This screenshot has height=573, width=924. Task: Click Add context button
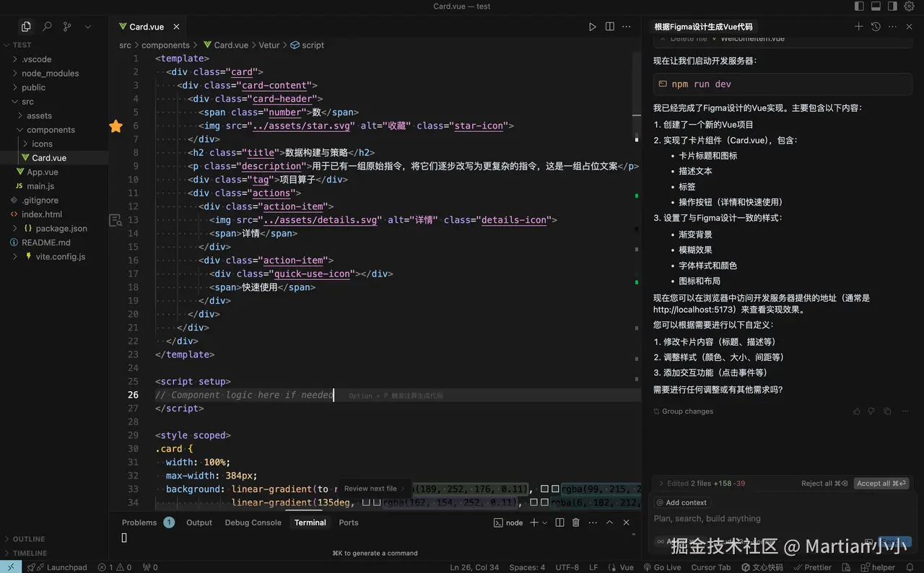(x=682, y=502)
